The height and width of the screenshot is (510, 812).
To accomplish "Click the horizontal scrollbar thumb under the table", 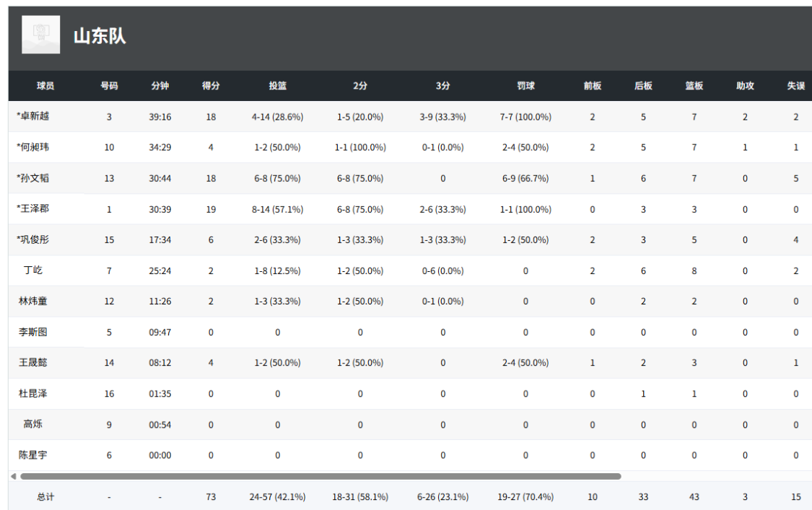I will (320, 476).
